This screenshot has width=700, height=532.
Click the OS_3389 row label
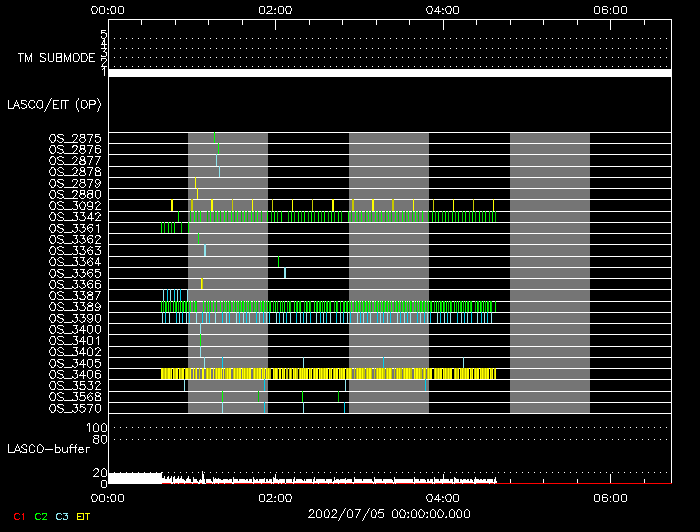74,307
